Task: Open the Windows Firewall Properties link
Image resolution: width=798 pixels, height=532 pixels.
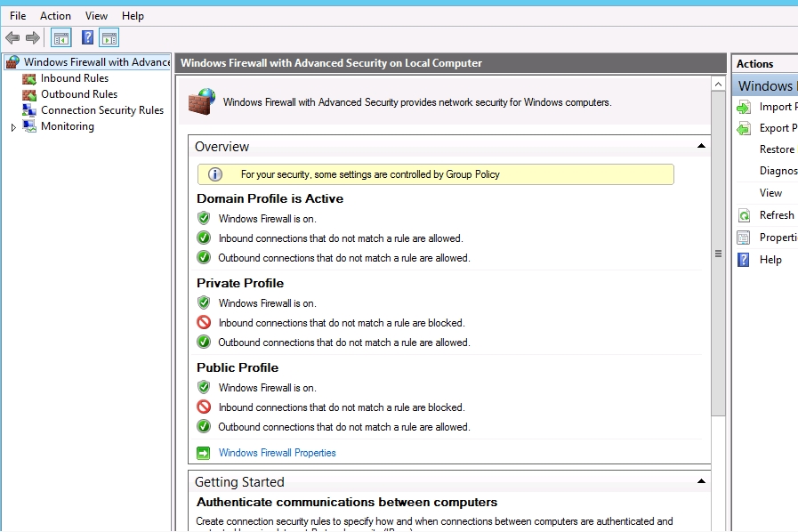Action: [x=277, y=453]
